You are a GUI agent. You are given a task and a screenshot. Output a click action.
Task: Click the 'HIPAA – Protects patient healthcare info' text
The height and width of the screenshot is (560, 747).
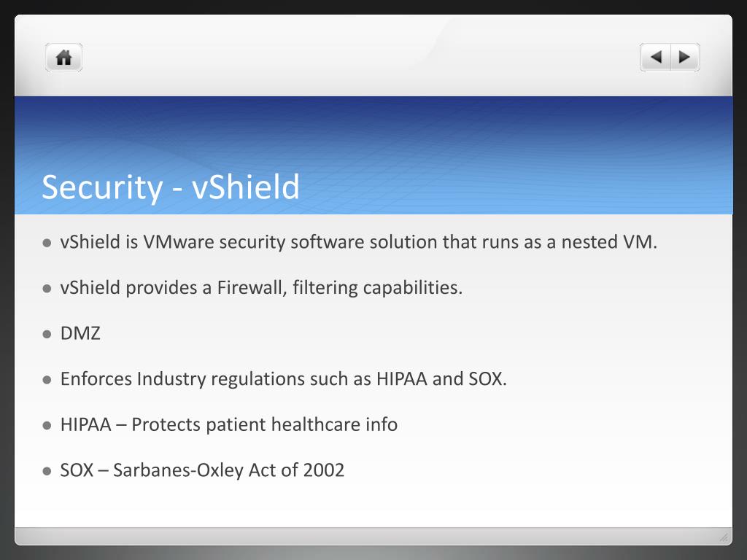[x=228, y=424]
